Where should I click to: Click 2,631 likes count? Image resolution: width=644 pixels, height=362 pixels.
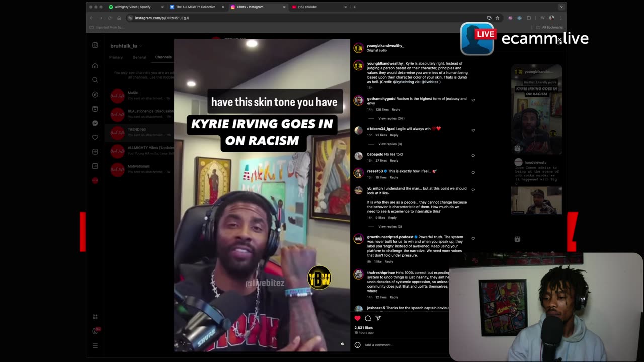tap(363, 328)
